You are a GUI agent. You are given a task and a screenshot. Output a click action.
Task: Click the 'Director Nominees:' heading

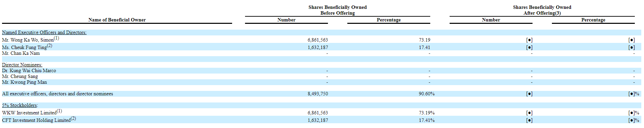pos(22,65)
